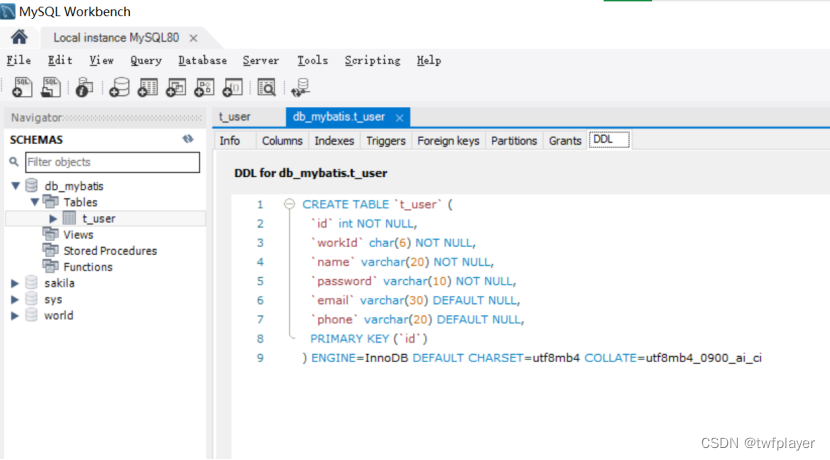830x460 pixels.
Task: Select the Views tree item
Action: point(78,234)
